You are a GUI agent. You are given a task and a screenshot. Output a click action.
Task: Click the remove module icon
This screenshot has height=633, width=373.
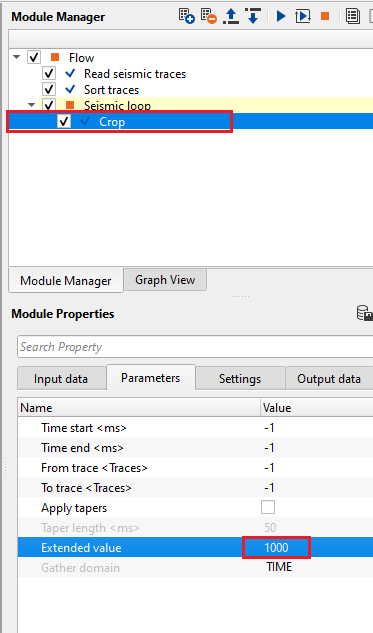(209, 16)
